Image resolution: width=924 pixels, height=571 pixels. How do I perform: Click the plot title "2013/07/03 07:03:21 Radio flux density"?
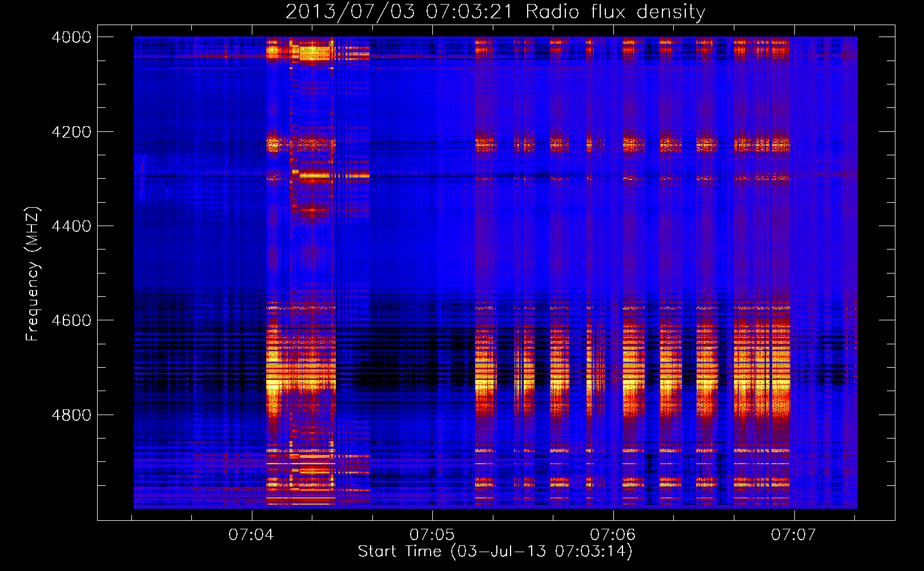tap(495, 11)
